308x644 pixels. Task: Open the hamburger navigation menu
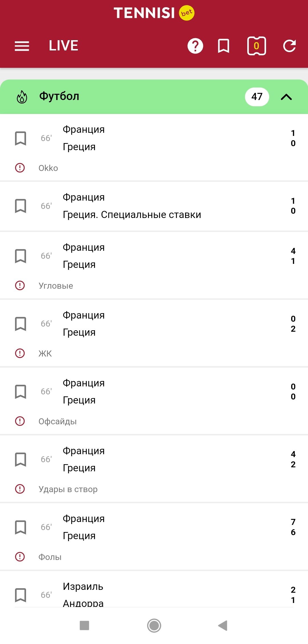click(22, 46)
